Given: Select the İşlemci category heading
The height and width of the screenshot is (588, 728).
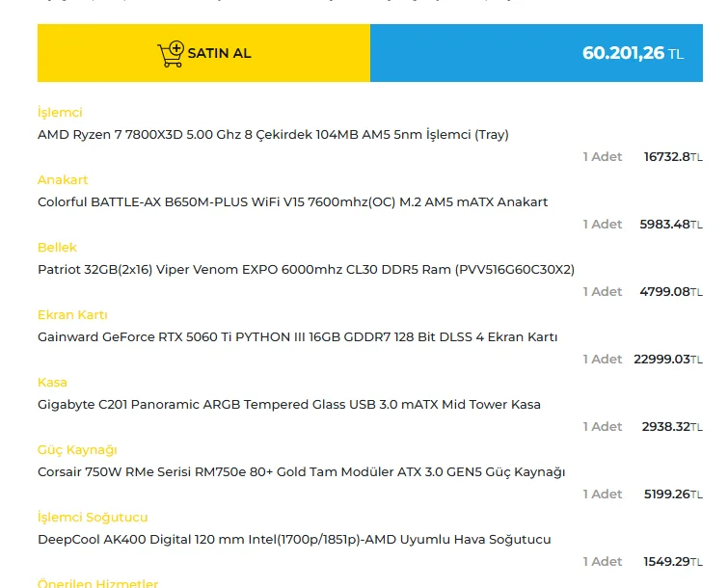Looking at the screenshot, I should (60, 113).
